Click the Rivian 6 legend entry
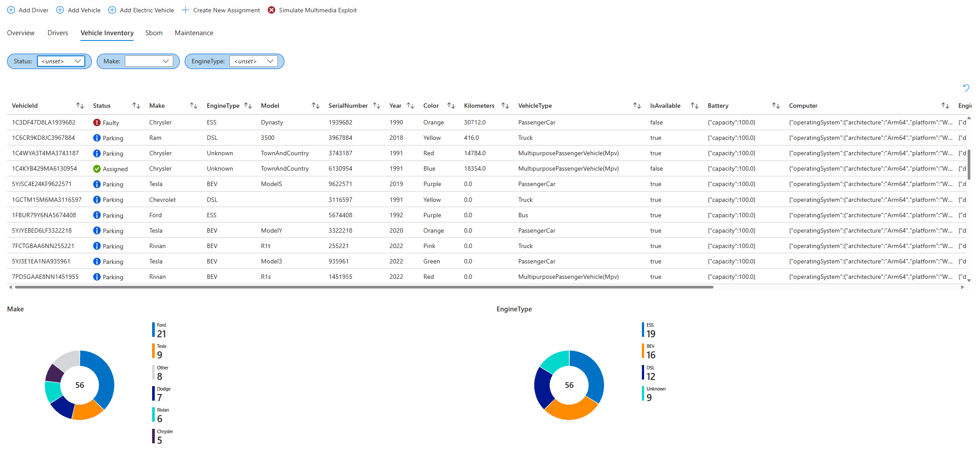Viewport: 980px width, 449px height. click(x=161, y=415)
